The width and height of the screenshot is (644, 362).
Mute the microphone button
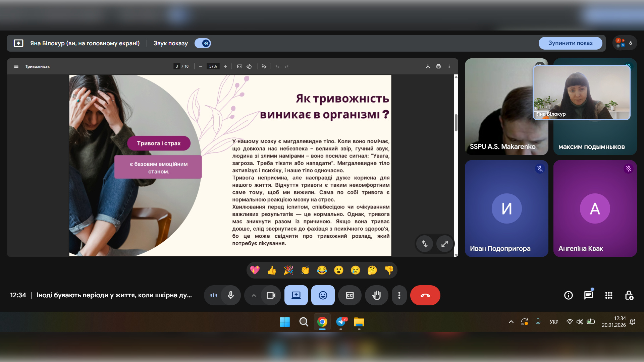click(231, 295)
